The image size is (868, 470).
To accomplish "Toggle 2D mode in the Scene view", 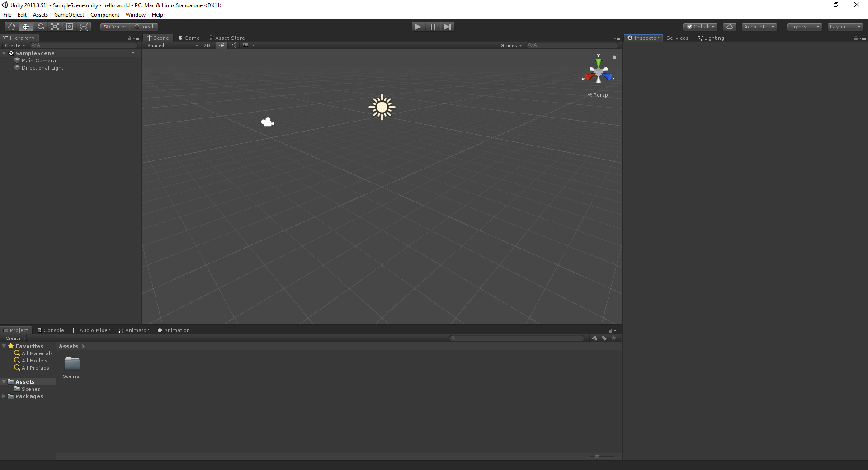I will [207, 45].
